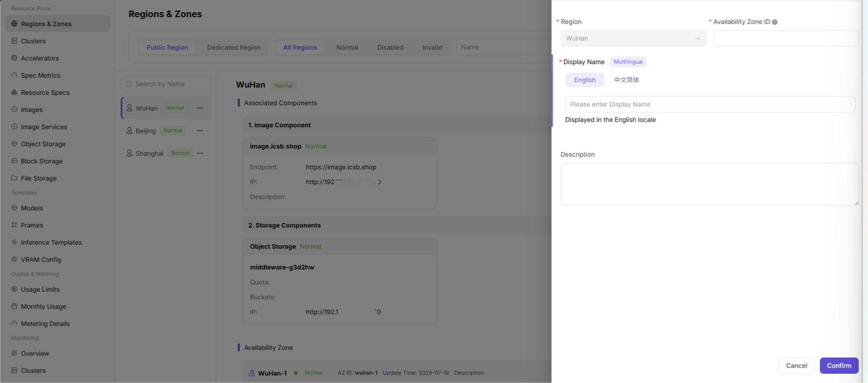The width and height of the screenshot is (868, 383).
Task: Click the AZ ID: wuhan-1 text
Action: (x=358, y=373)
